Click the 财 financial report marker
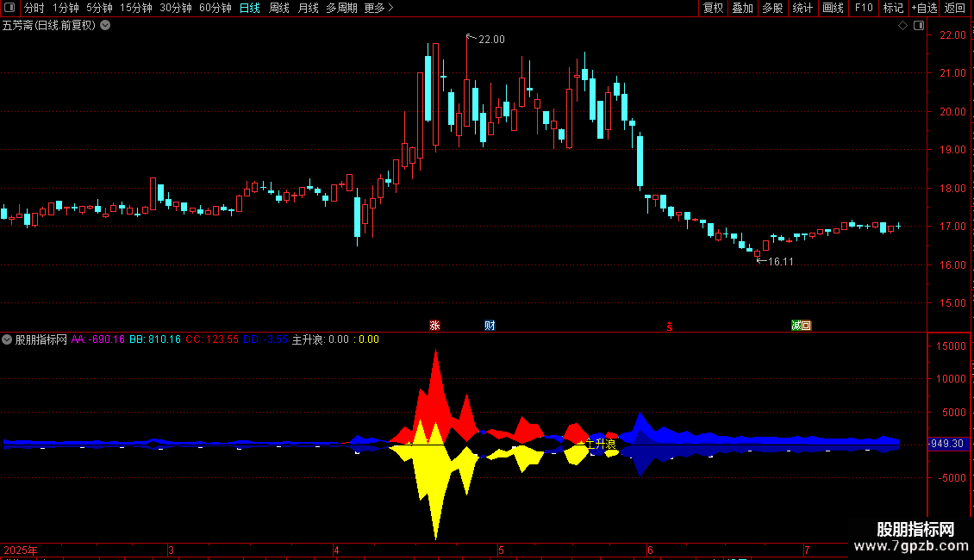The height and width of the screenshot is (560, 974). point(490,326)
